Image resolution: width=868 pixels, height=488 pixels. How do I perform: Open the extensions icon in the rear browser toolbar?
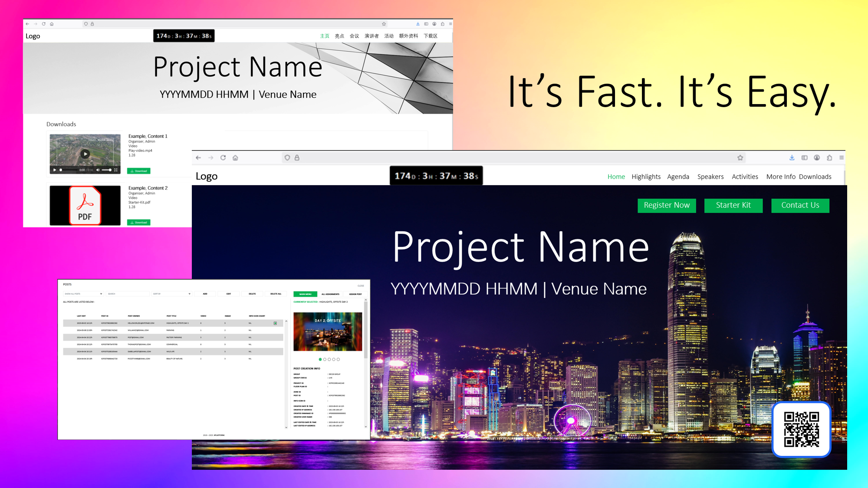click(x=442, y=24)
